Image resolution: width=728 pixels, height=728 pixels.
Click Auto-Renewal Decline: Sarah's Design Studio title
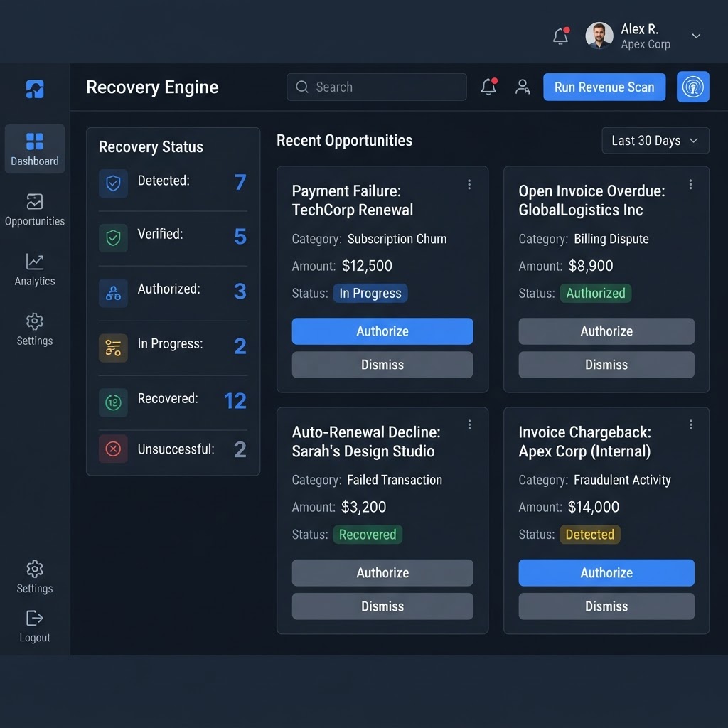coord(366,441)
